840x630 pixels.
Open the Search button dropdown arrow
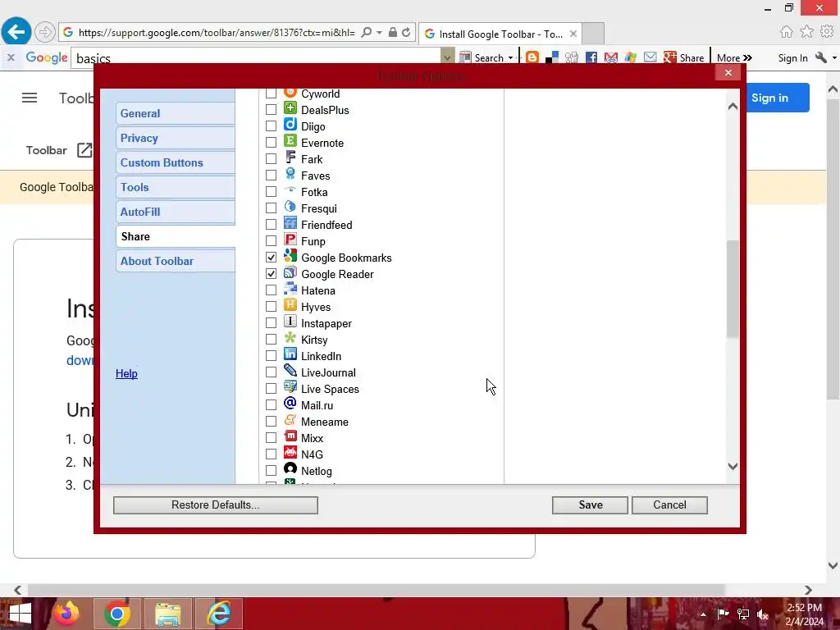510,58
